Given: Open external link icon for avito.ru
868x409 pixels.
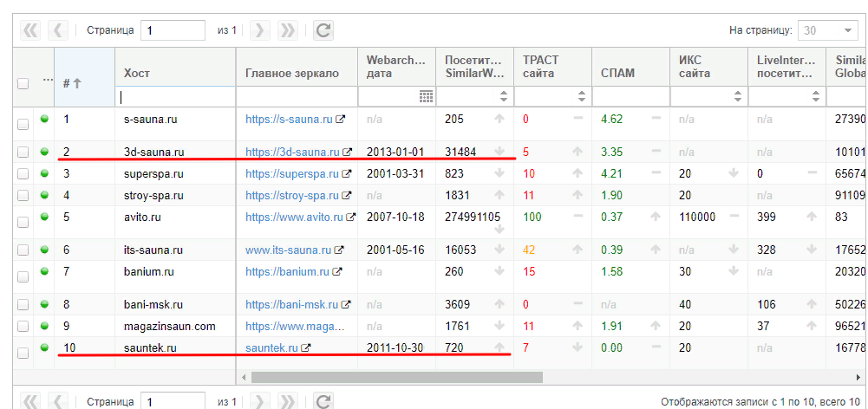Looking at the screenshot, I should click(x=350, y=217).
